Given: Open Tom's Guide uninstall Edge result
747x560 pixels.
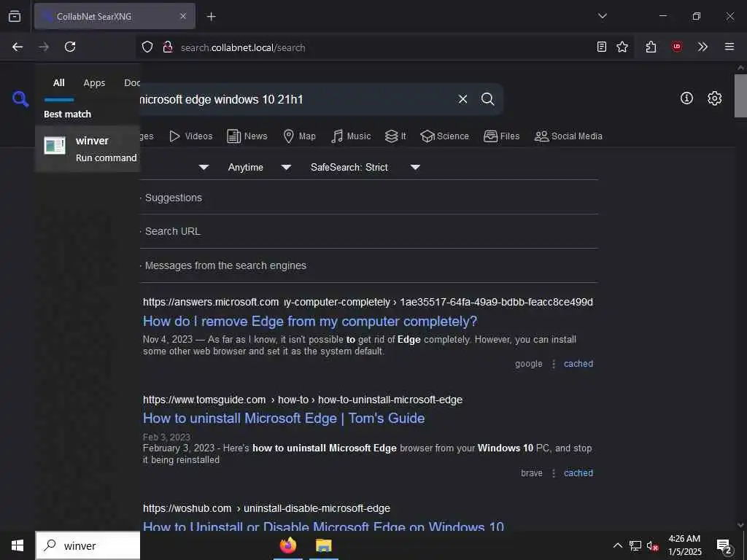Looking at the screenshot, I should (284, 418).
